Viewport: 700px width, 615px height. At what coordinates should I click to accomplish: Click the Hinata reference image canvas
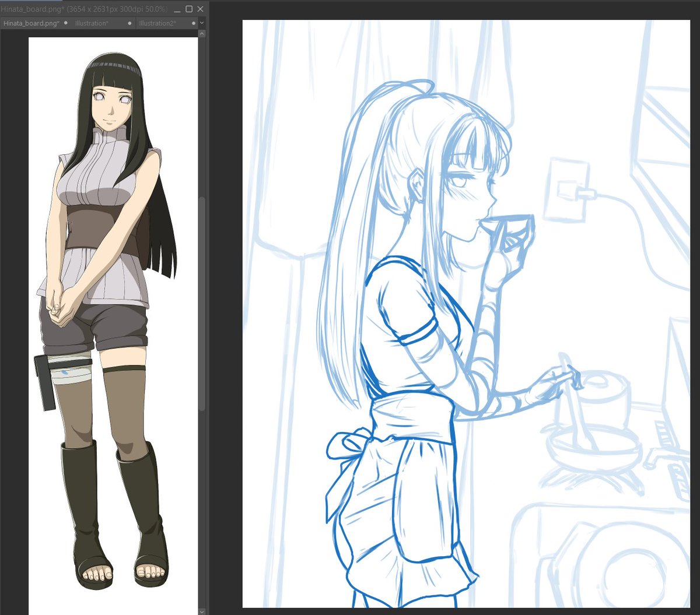click(113, 326)
